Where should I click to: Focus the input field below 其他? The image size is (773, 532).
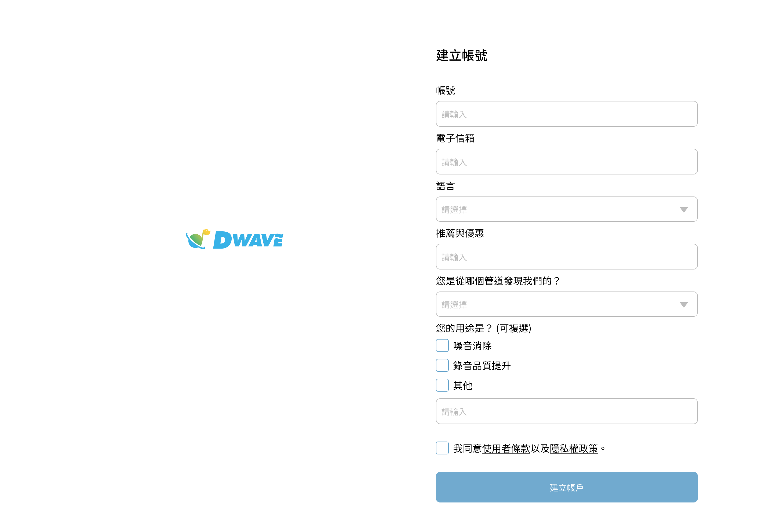click(x=566, y=411)
